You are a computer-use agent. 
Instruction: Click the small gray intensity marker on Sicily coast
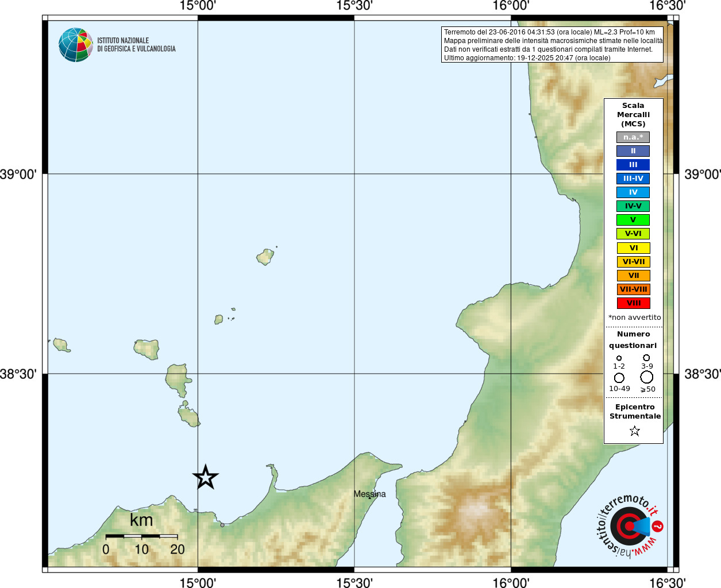pos(222,525)
